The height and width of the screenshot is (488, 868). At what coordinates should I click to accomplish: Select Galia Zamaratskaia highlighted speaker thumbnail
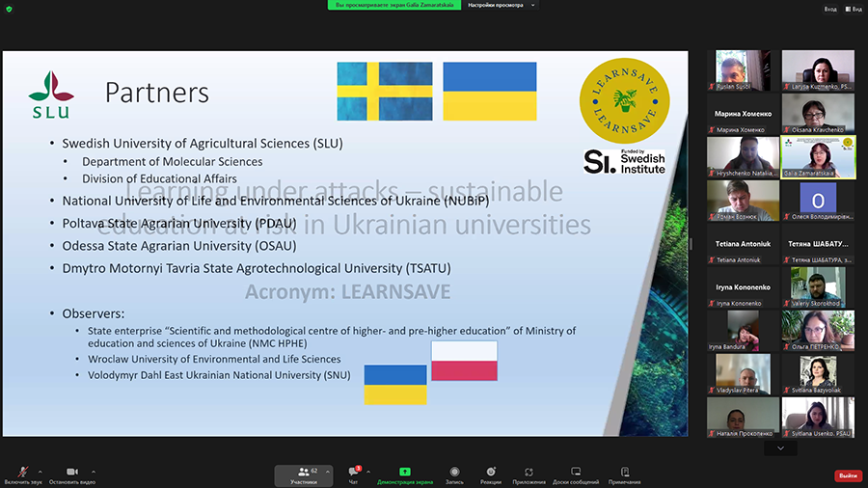pyautogui.click(x=818, y=157)
